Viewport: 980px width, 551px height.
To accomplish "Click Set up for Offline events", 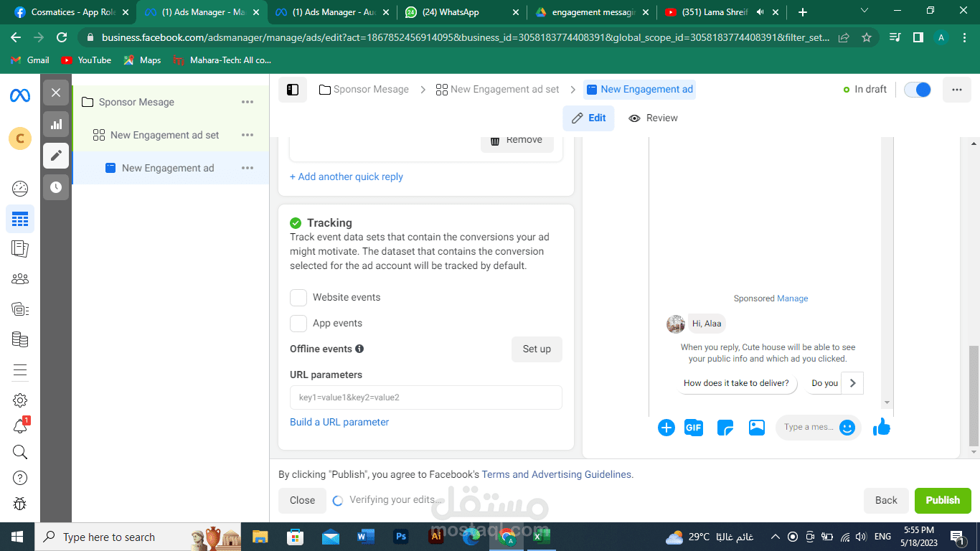I will tap(537, 349).
